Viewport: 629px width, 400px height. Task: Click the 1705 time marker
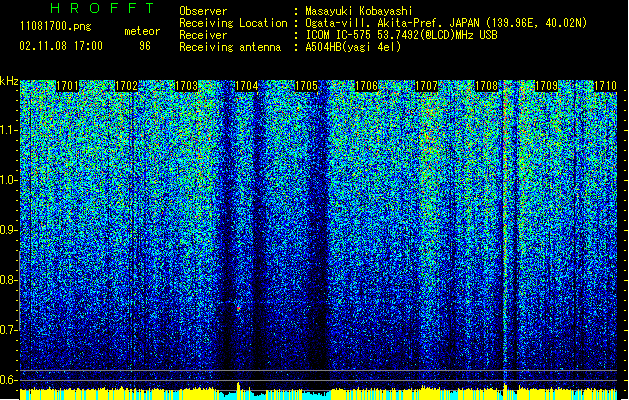pyautogui.click(x=306, y=86)
